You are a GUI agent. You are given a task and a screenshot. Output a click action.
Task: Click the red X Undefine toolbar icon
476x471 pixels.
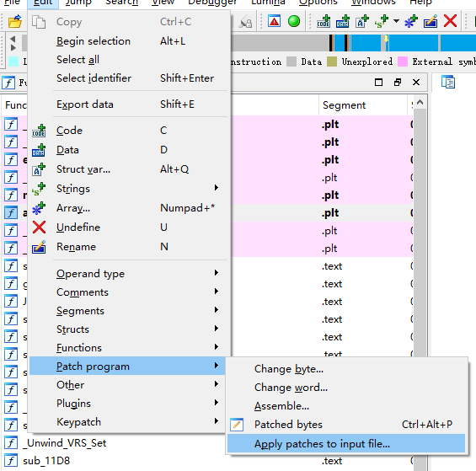[450, 21]
